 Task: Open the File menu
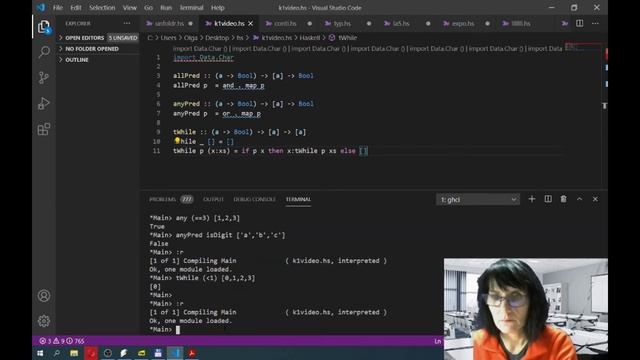tap(58, 8)
